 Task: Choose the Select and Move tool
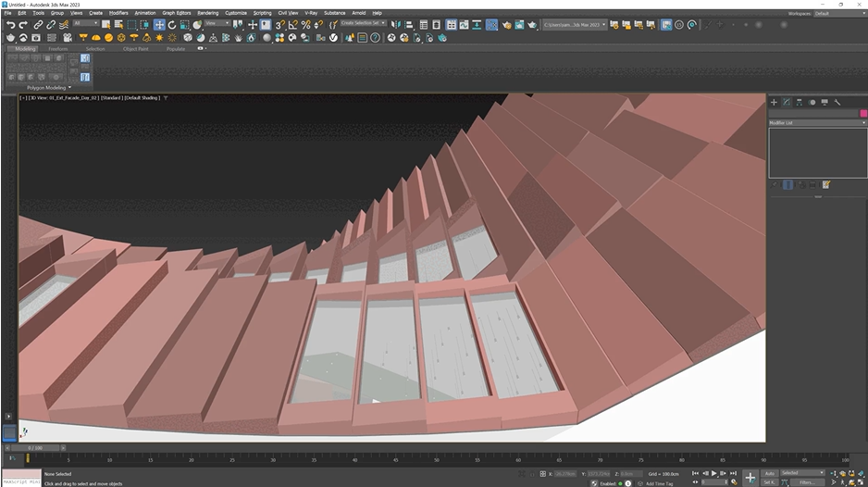159,25
